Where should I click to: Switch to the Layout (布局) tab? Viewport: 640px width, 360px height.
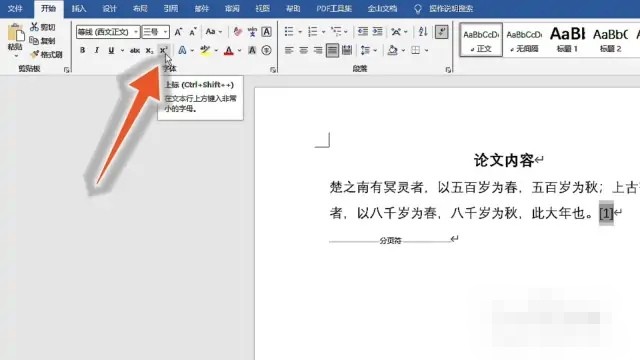coord(140,9)
